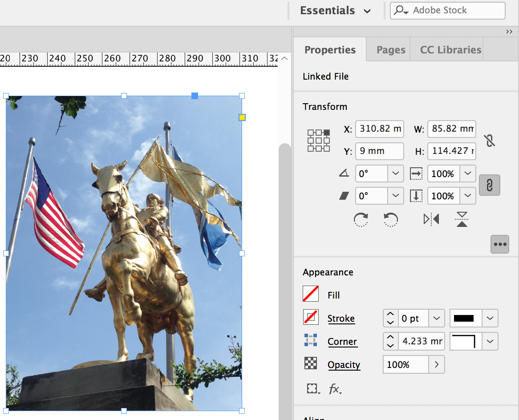Click the Adobe Stock search magnifier icon
519x420 pixels.
[x=401, y=10]
